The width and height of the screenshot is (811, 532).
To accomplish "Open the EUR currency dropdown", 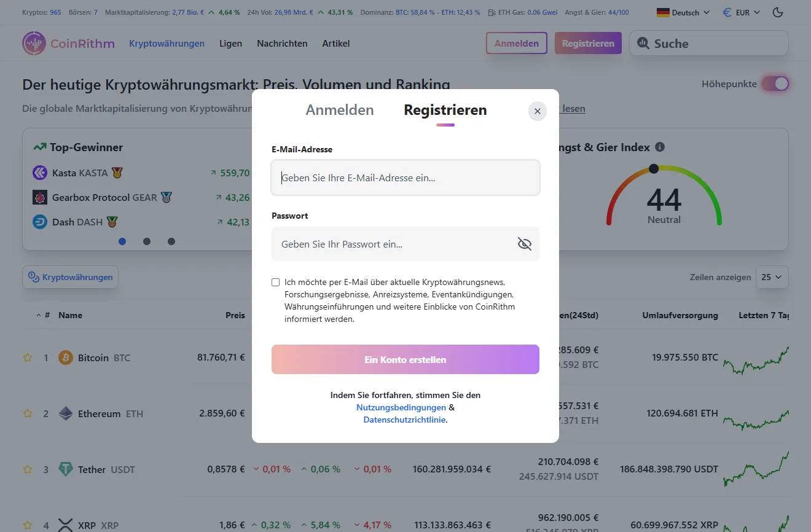I will click(740, 12).
